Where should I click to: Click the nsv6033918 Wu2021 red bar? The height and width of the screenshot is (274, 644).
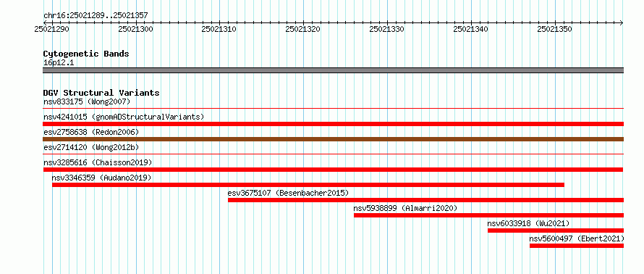556,231
